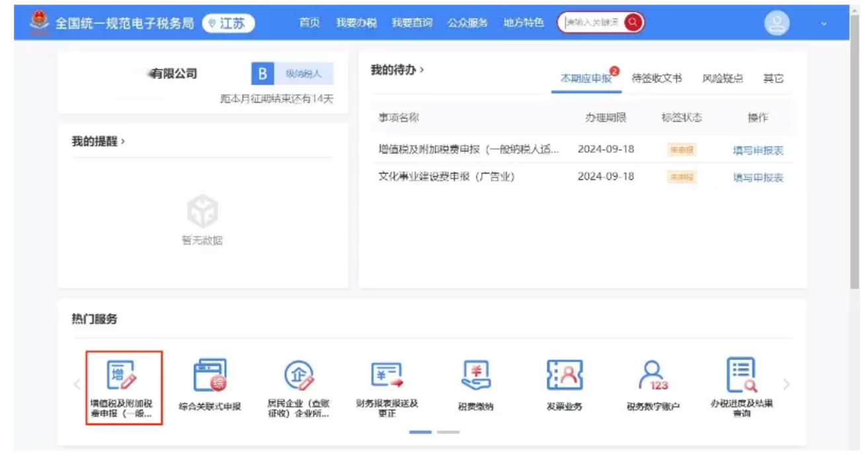Click the keyword search input field

[592, 22]
